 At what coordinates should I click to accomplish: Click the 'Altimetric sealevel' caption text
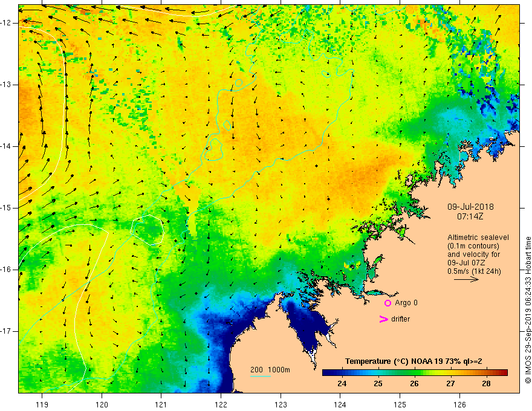478,238
